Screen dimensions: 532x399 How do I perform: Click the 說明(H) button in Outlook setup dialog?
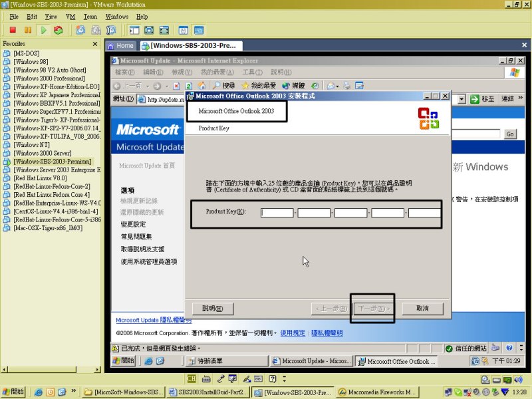pos(212,309)
